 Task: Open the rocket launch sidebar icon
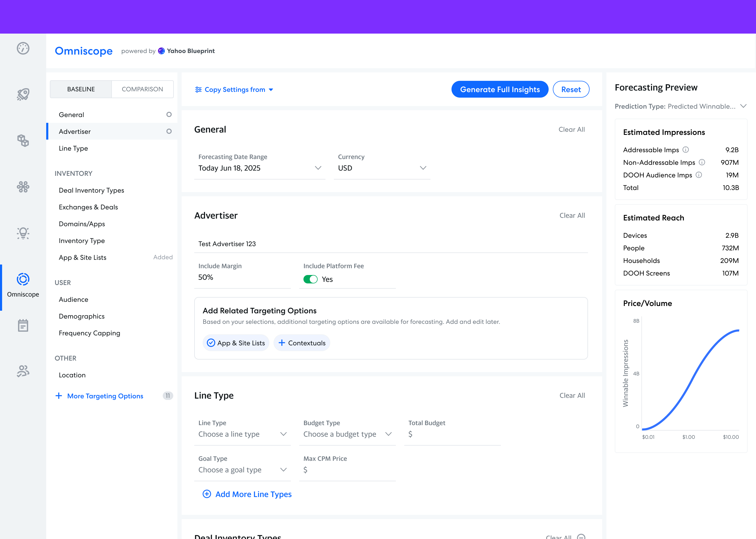point(23,94)
